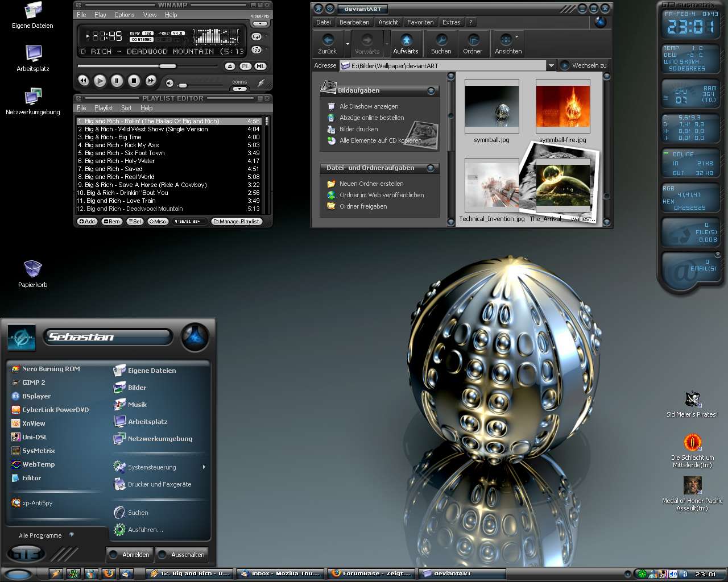
Task: Open Sid Meier's Pirates! desktop icon
Action: tap(692, 404)
